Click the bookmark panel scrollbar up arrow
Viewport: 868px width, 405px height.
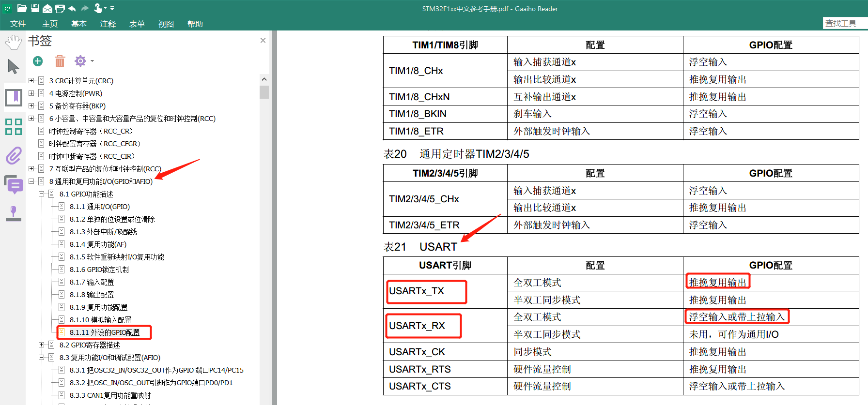pos(264,79)
